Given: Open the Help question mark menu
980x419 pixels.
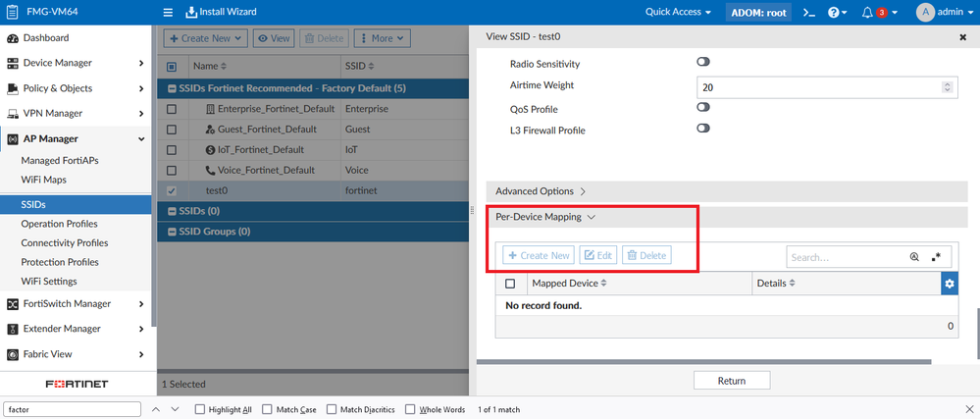Looking at the screenshot, I should point(837,13).
